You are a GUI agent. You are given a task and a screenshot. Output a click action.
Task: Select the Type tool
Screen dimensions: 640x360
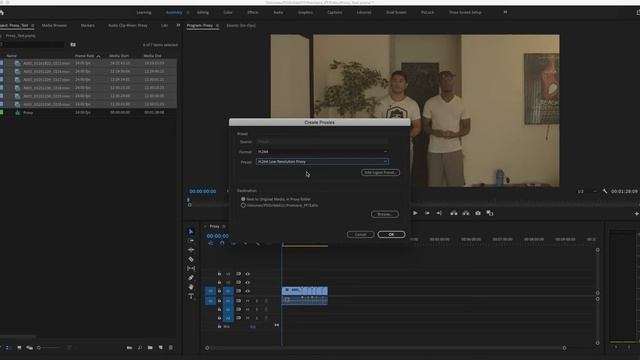191,296
